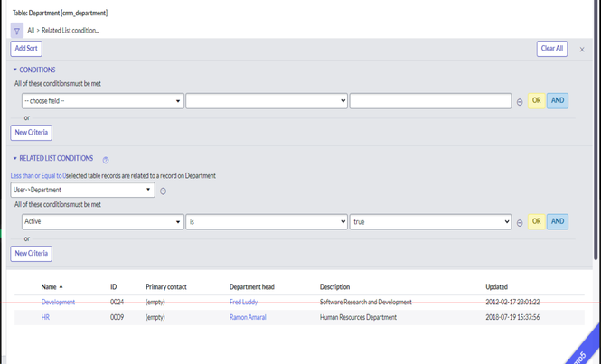Open the empty operator dropdown in Conditions
Viewport: 601px width, 364px height.
tap(267, 101)
